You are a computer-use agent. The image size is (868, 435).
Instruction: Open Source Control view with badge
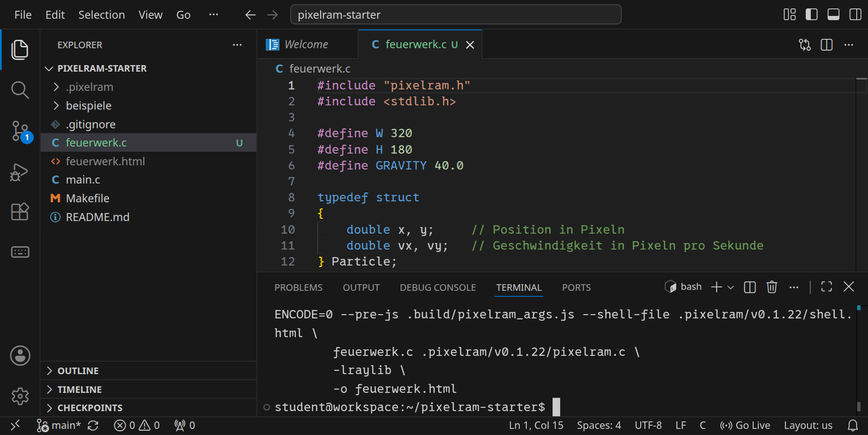click(x=21, y=132)
